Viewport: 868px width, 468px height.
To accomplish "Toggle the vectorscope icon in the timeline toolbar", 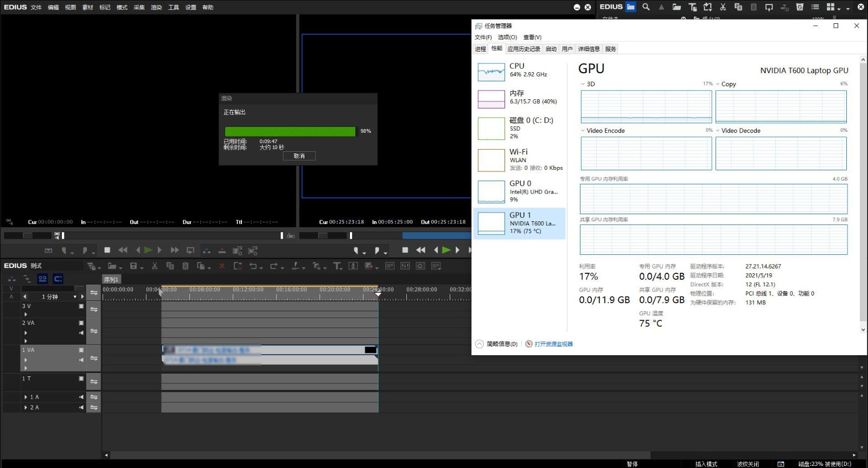I will tap(420, 266).
